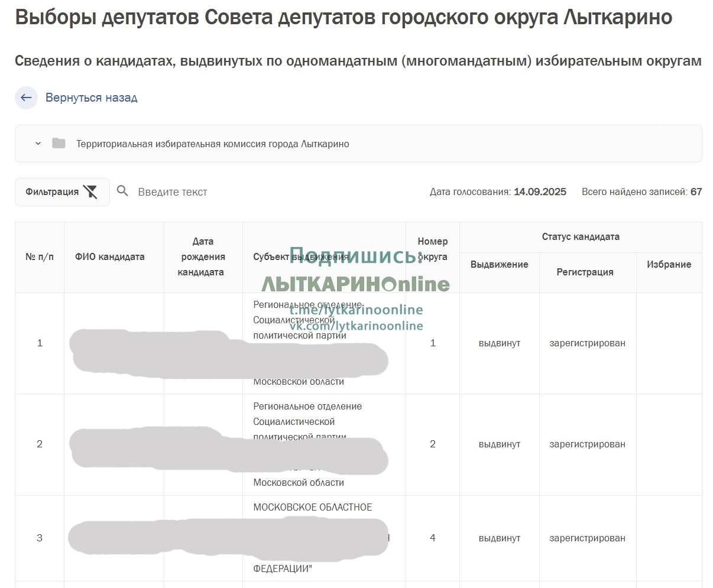
Task: Follow the "Вернуться назад" link
Action: [91, 98]
